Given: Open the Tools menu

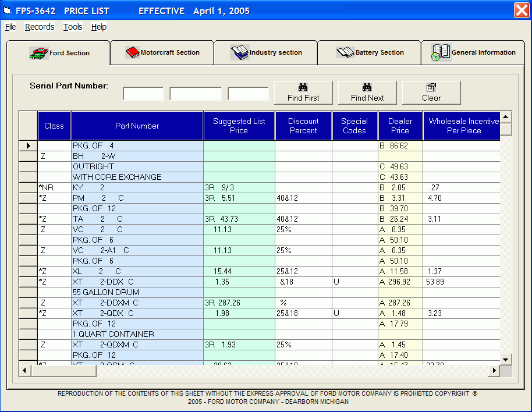Looking at the screenshot, I should pos(73,27).
